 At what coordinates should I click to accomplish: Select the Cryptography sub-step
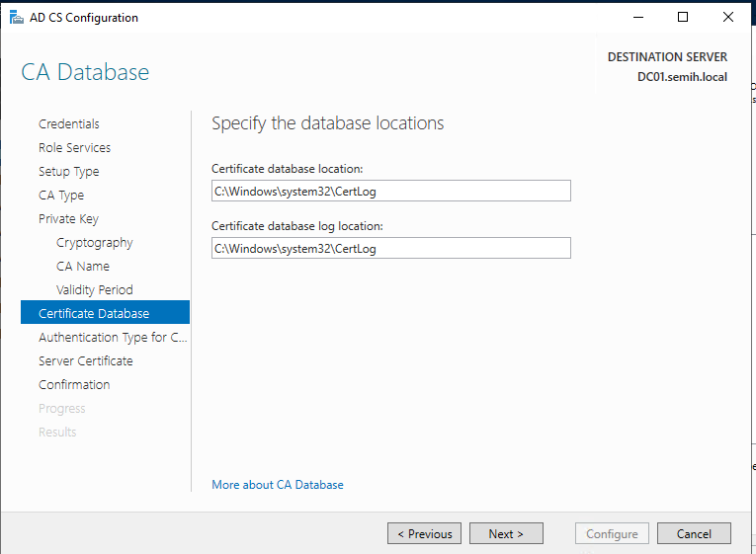click(x=95, y=242)
